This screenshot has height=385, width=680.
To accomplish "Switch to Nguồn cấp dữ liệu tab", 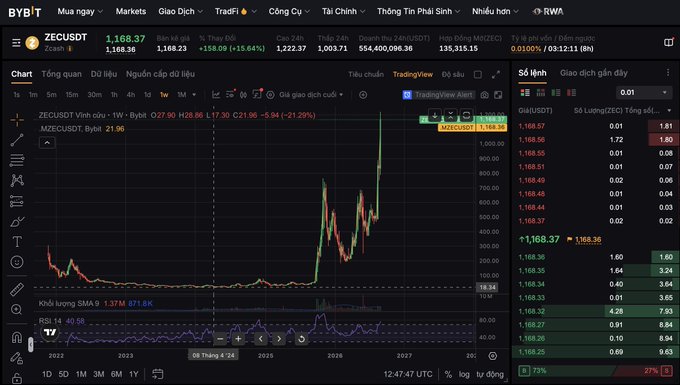I will coord(160,74).
